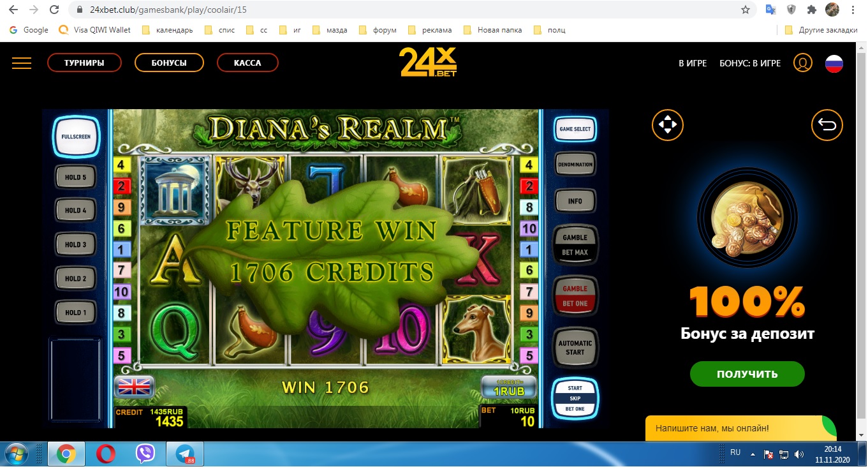Open Google bookmark
This screenshot has height=469, width=868.
[29, 30]
